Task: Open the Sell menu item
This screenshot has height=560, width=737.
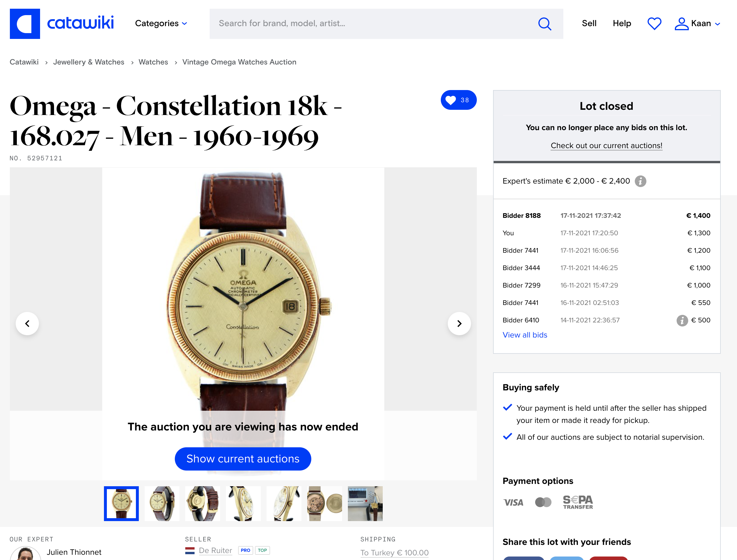Action: pyautogui.click(x=589, y=23)
